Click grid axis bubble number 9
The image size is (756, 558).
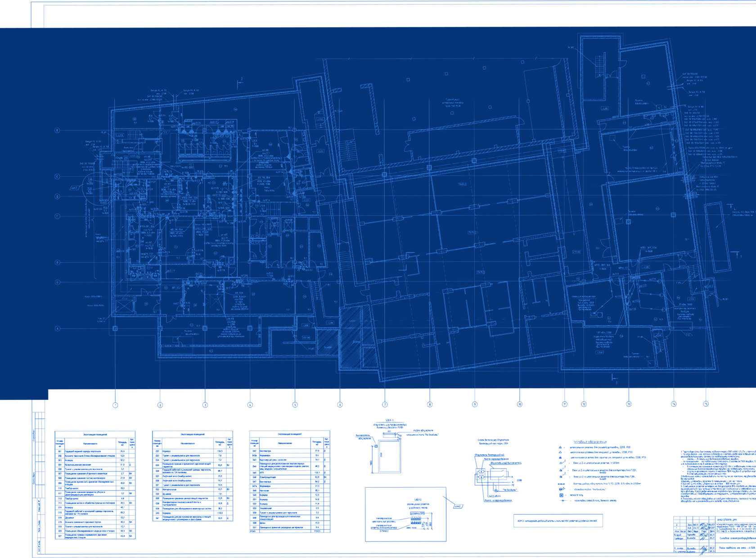coord(474,404)
